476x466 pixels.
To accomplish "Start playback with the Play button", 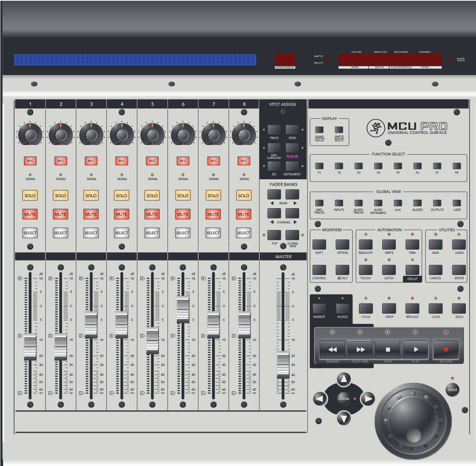I will [x=416, y=349].
